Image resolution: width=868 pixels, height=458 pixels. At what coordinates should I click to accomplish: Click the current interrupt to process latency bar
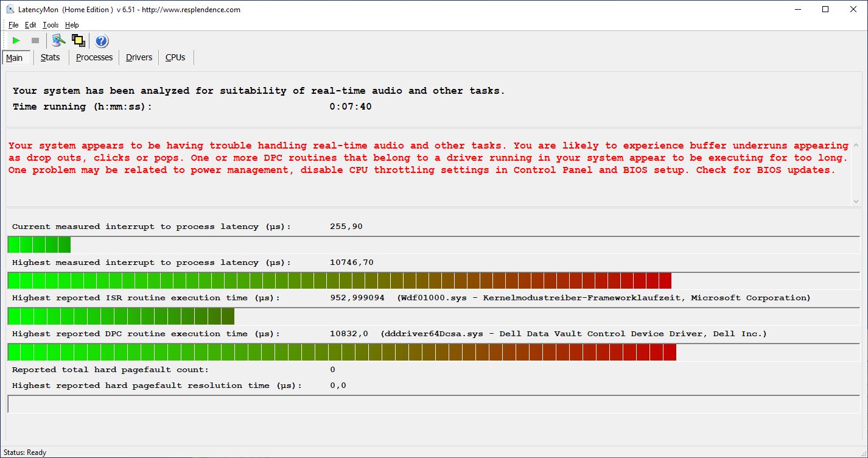(x=435, y=245)
